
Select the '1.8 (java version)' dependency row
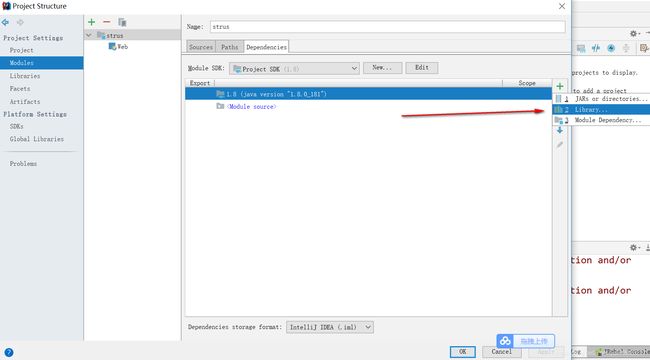pyautogui.click(x=369, y=94)
